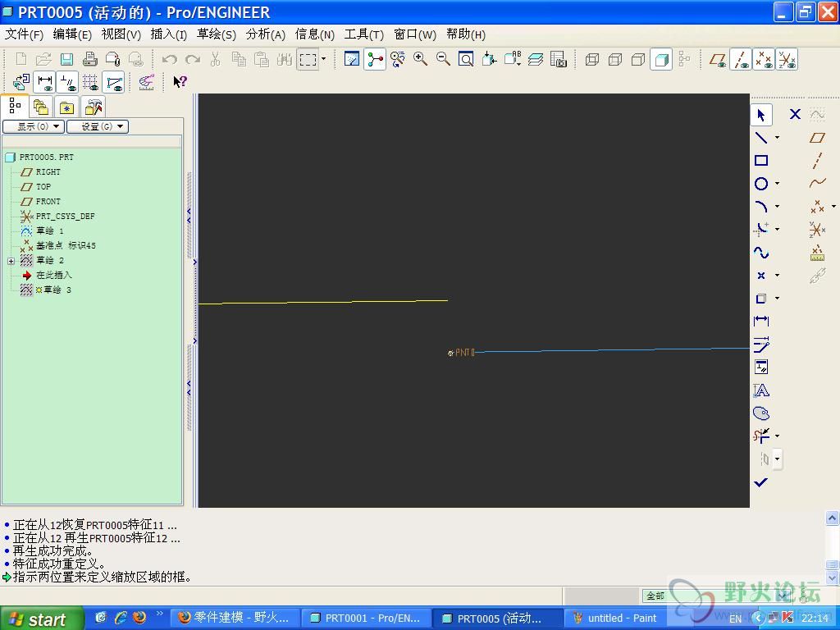Click the Zoom In magnifier icon

[x=421, y=59]
